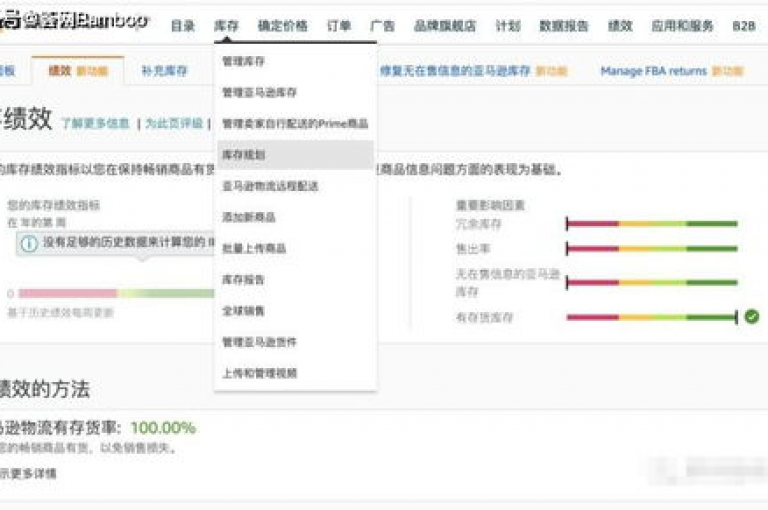The width and height of the screenshot is (768, 510).
Task: Switch to the 绩效 新功能 tab
Action: pos(77,71)
